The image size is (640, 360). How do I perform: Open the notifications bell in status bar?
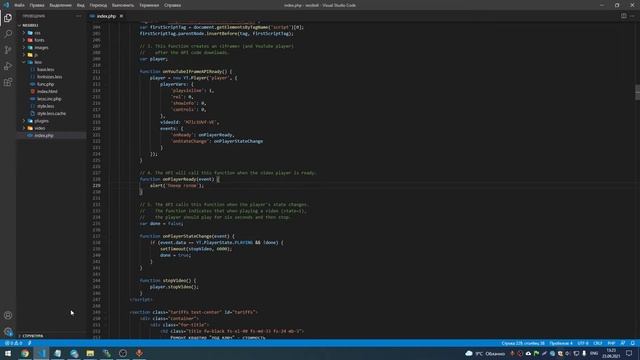pos(633,343)
